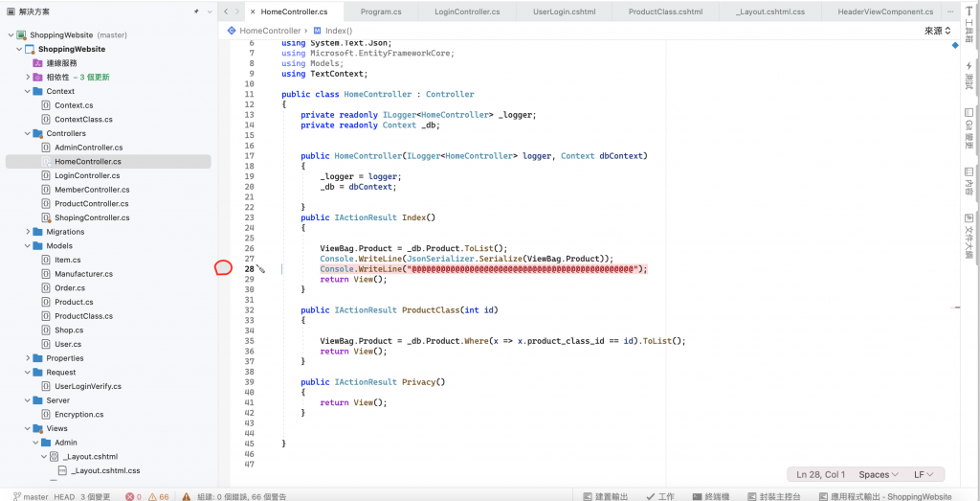
Task: Open ProductController.cs in solution tree
Action: [x=91, y=204]
